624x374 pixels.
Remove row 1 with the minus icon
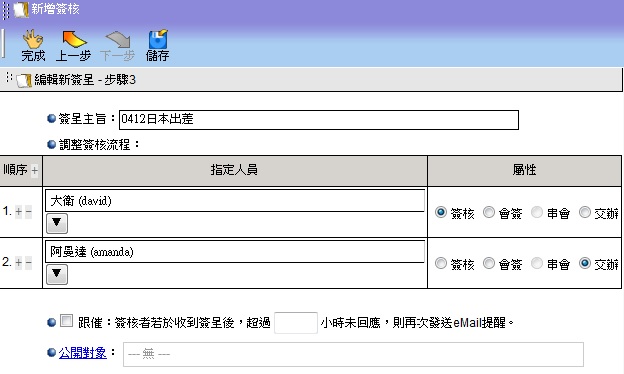point(28,212)
